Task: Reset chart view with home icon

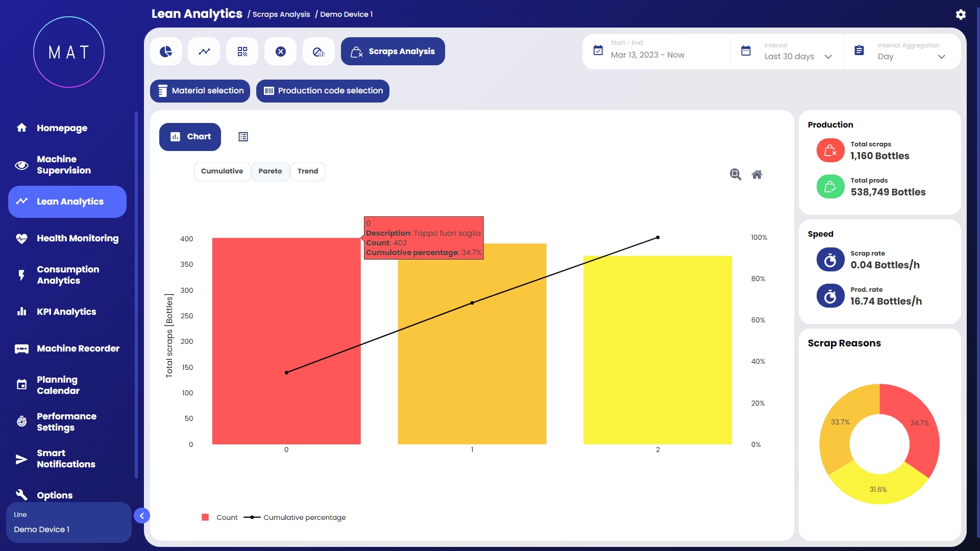Action: (x=757, y=174)
